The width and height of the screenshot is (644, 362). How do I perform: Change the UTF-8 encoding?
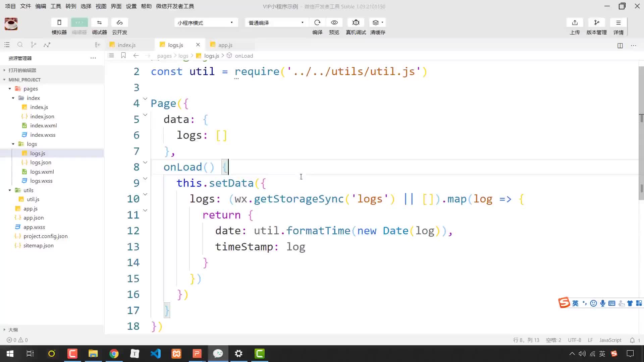point(575,340)
